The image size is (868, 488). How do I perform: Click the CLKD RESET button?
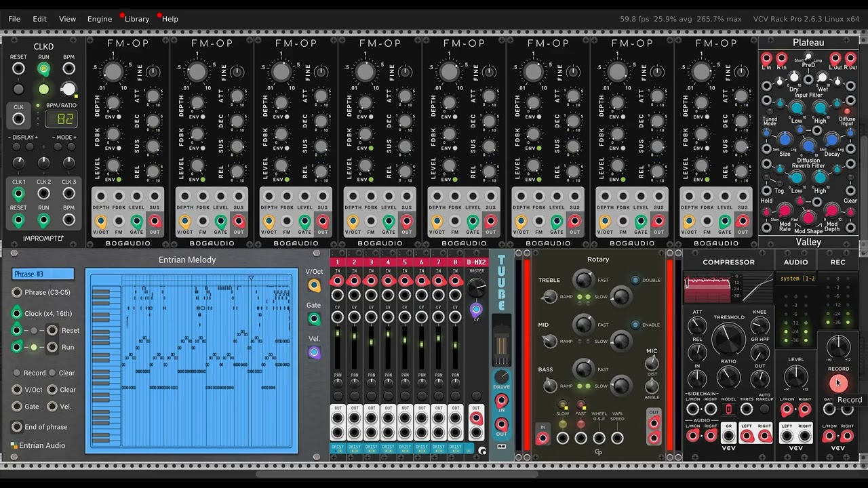point(18,89)
